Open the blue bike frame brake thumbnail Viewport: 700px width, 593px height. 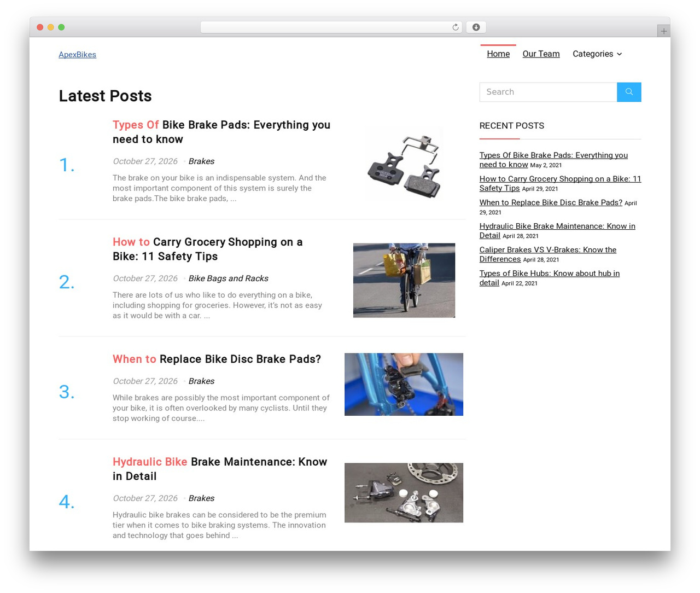click(404, 384)
